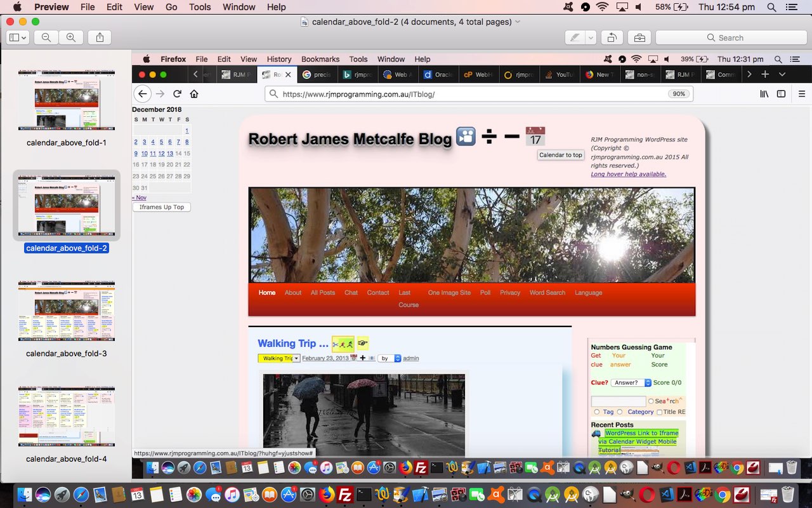Image resolution: width=812 pixels, height=508 pixels.
Task: Click the pointing hand icon beside Walking Trip
Action: coord(362,344)
